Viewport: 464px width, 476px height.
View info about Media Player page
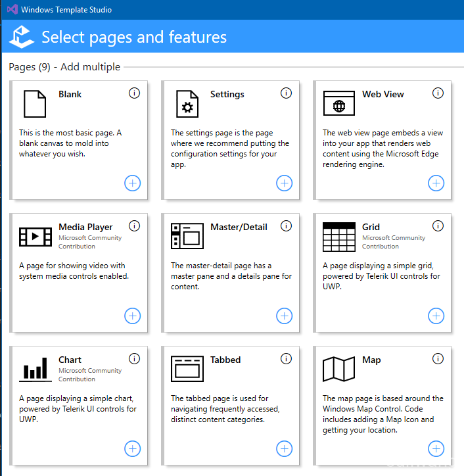tap(135, 226)
